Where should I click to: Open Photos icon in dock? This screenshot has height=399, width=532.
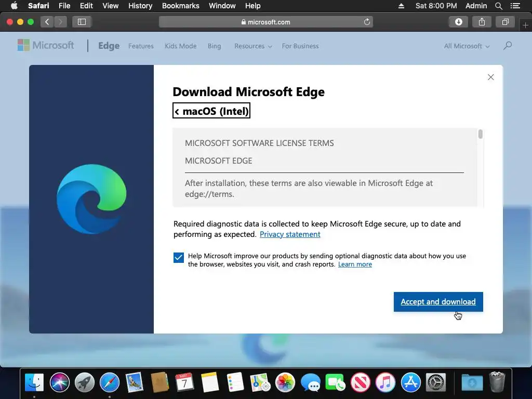pyautogui.click(x=285, y=382)
